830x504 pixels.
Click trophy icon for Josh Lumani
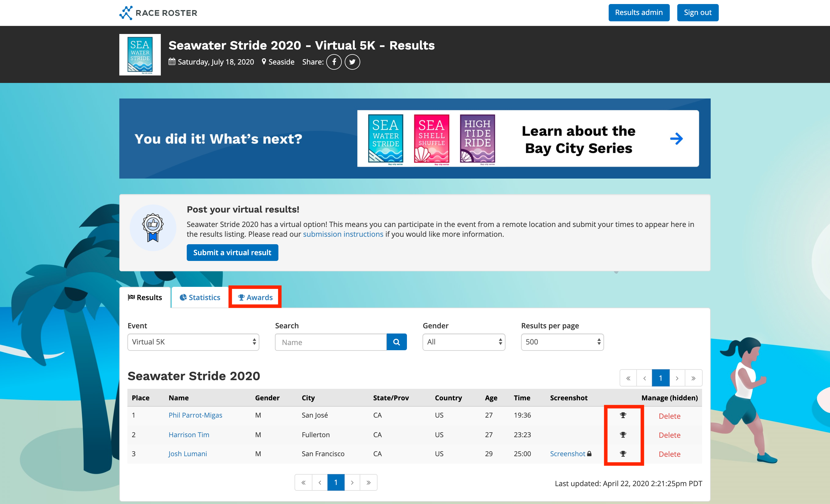pos(623,454)
